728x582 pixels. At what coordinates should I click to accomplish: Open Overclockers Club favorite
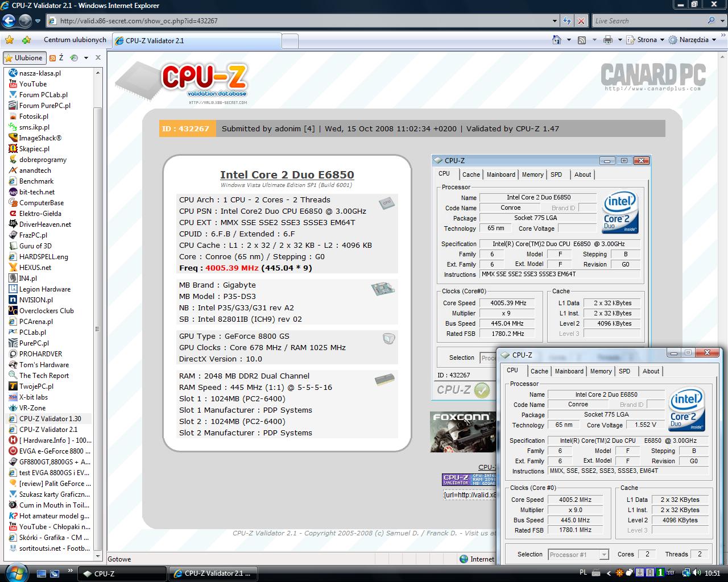[47, 310]
